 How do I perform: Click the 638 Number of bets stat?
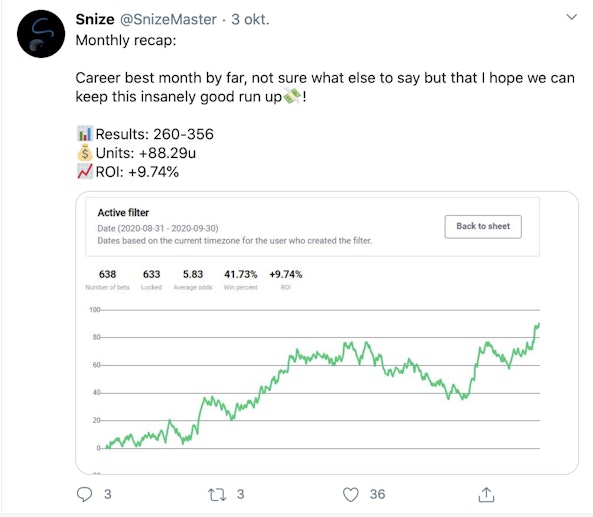pos(107,279)
